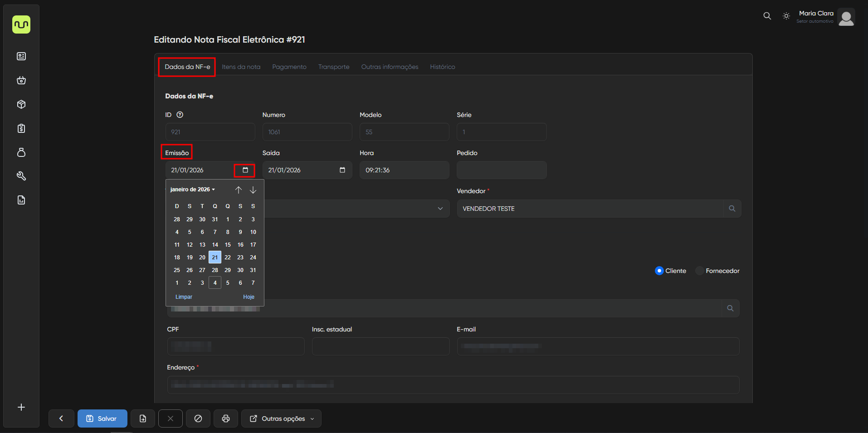Click the Pedido input field
This screenshot has width=868, height=433.
(501, 170)
